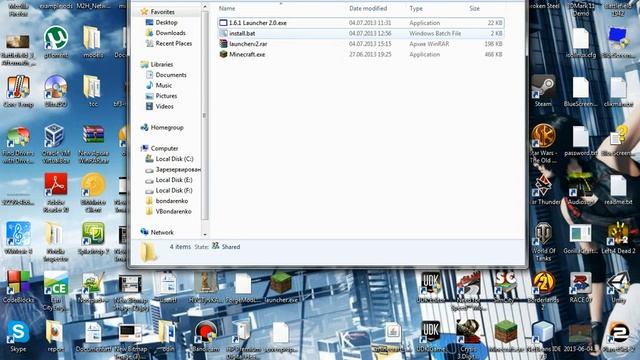Select Libraries in the navigation pane
Image resolution: width=640 pixels, height=360 pixels.
(x=161, y=64)
